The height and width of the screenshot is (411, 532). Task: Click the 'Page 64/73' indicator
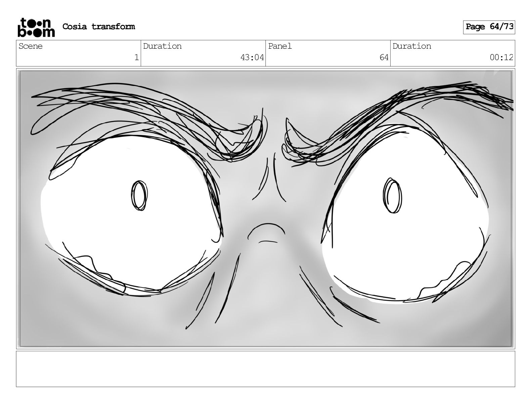tap(489, 27)
